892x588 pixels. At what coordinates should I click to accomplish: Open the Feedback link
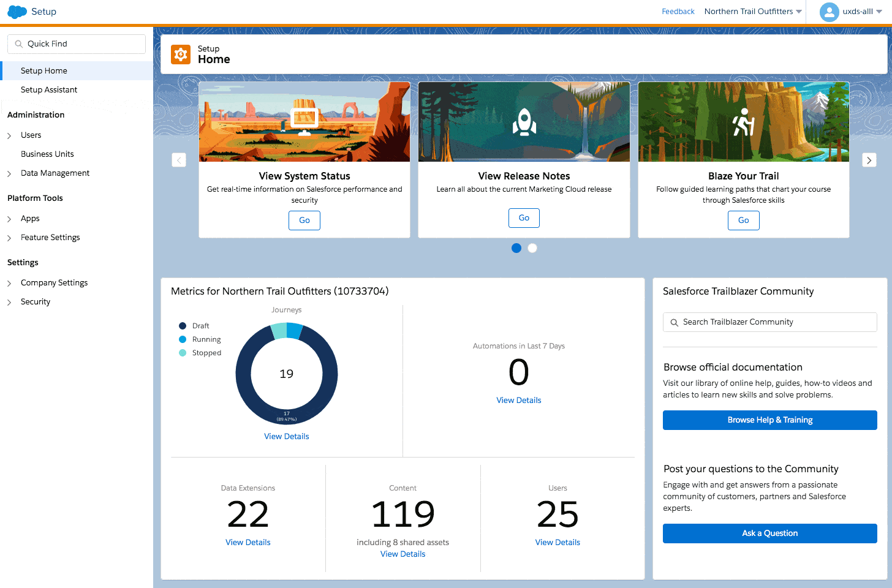click(678, 12)
